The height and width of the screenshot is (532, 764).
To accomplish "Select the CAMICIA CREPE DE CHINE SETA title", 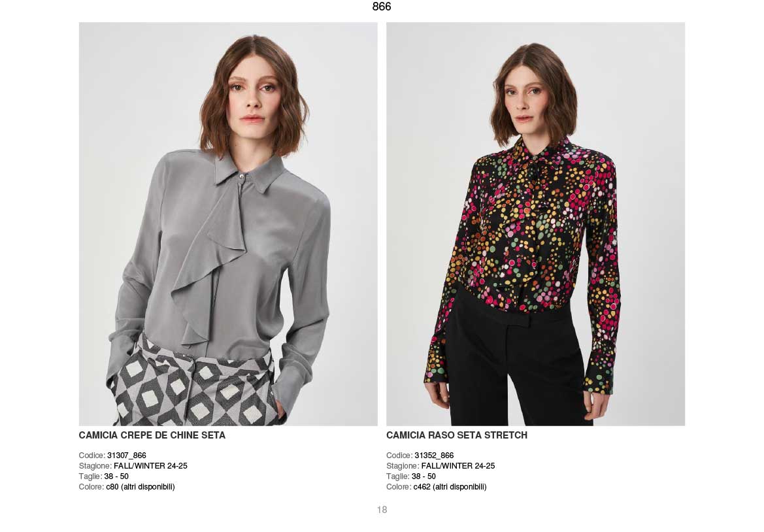I will (x=152, y=435).
